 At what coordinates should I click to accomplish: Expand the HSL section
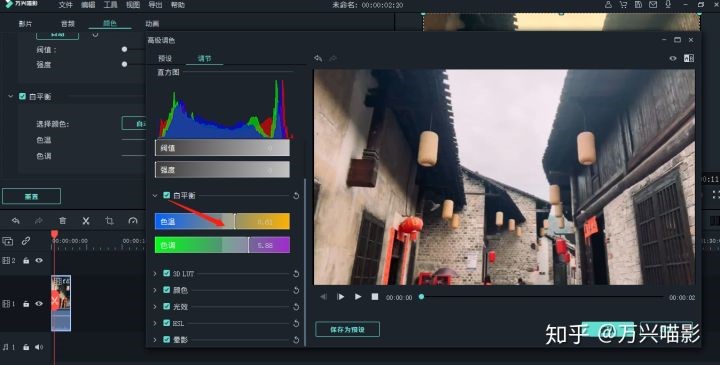(155, 323)
